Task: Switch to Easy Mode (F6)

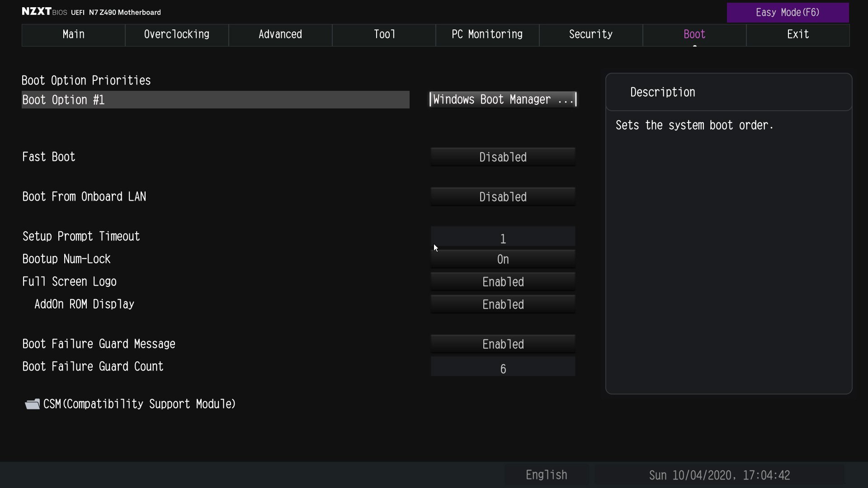Action: [788, 13]
